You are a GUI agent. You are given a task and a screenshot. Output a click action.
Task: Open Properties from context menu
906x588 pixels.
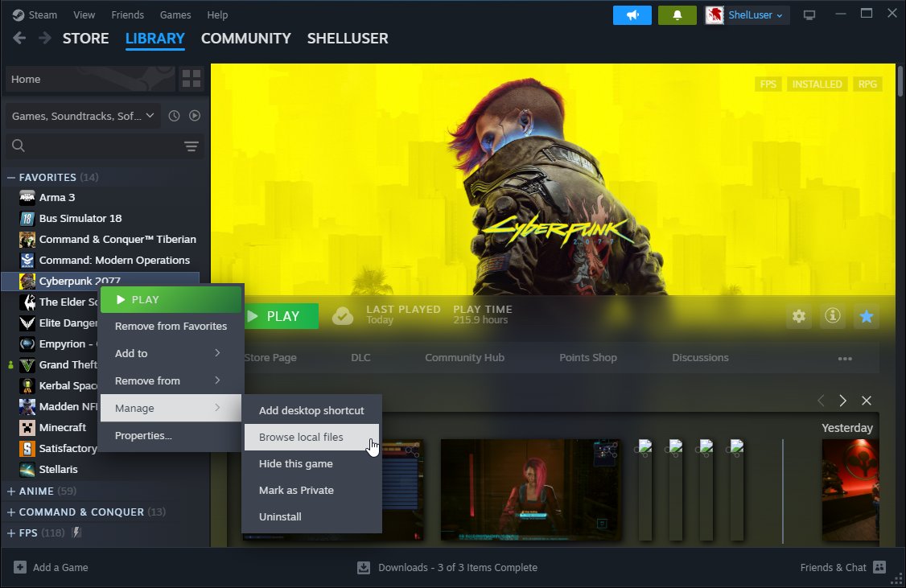point(171,435)
